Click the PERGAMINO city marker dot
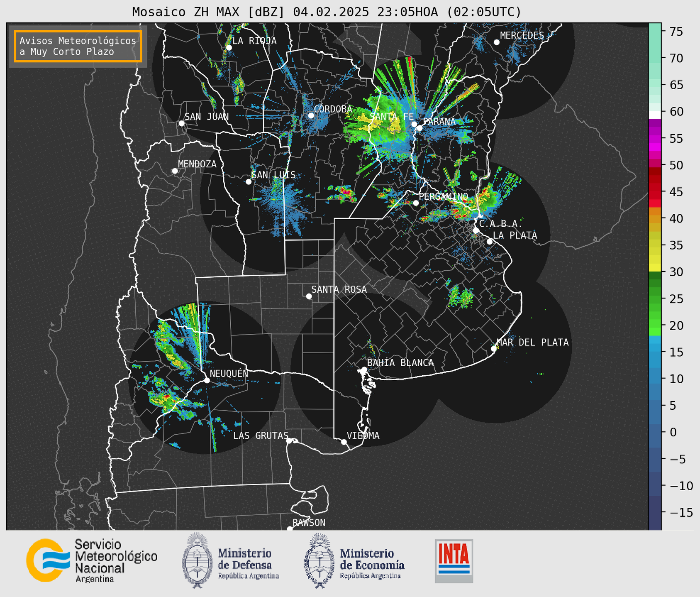 tap(416, 203)
